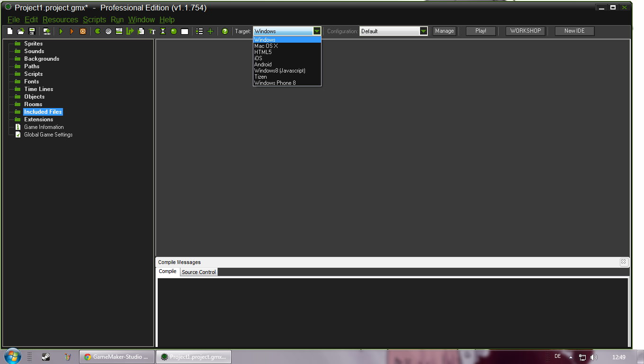Show hidden system tray icons
The width and height of the screenshot is (644, 364).
(x=571, y=357)
